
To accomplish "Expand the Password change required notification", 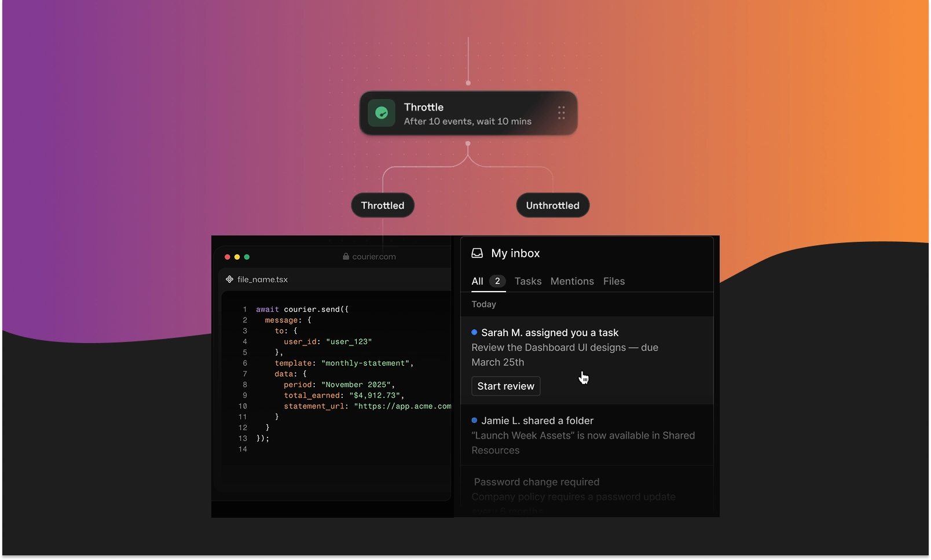I will click(x=536, y=482).
